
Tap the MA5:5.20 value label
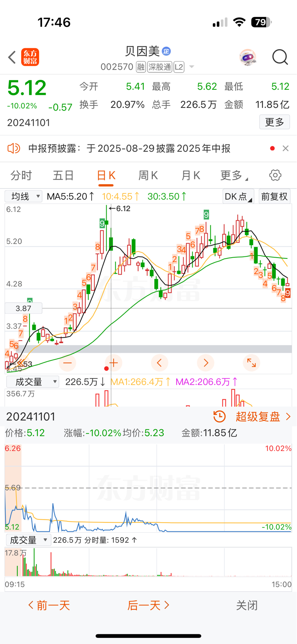click(x=71, y=196)
